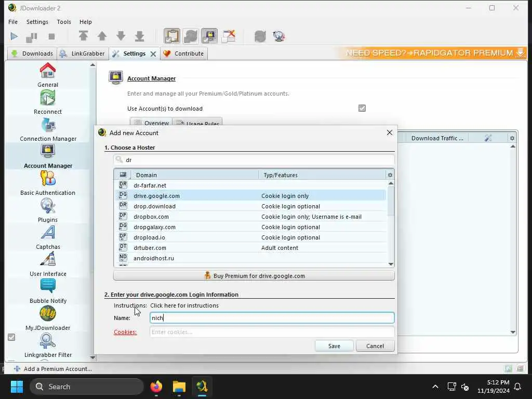Click the Name input field
Viewport: 532px width, 399px height.
click(272, 318)
